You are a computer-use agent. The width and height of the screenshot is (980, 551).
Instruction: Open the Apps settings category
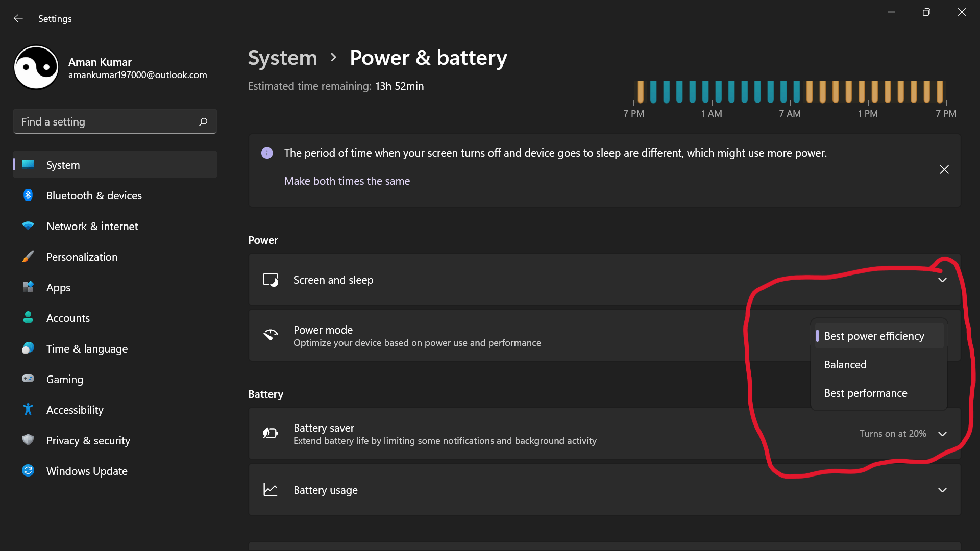click(x=58, y=288)
